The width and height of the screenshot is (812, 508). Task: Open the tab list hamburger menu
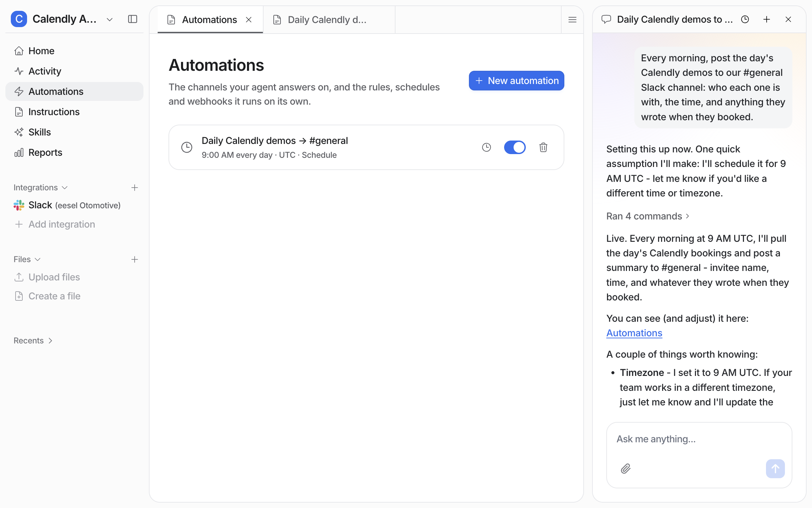[572, 20]
